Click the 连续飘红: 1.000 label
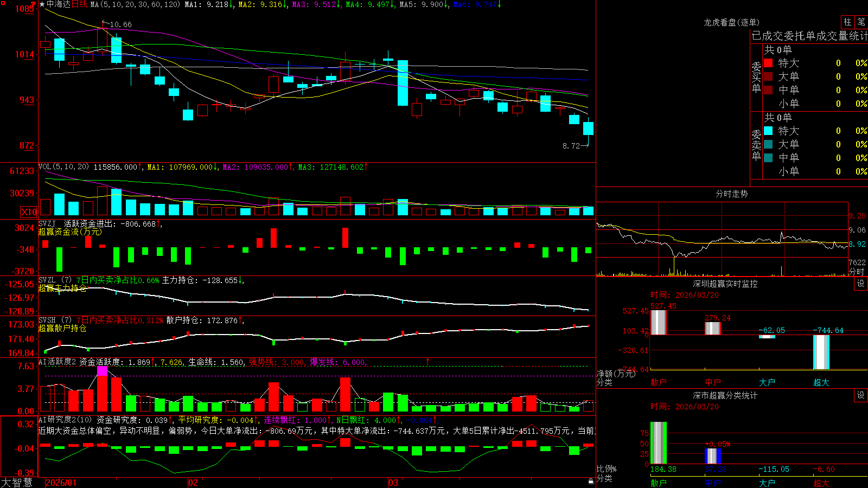 (x=298, y=420)
